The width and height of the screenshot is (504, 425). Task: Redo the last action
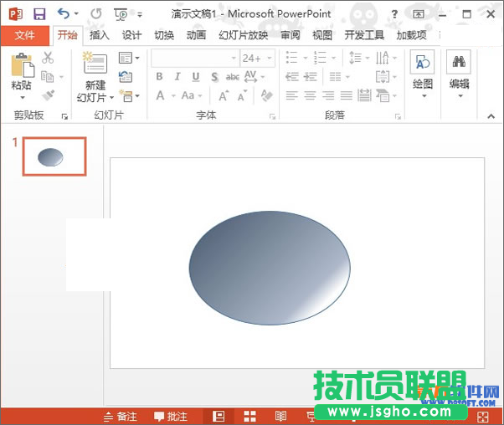tap(95, 13)
